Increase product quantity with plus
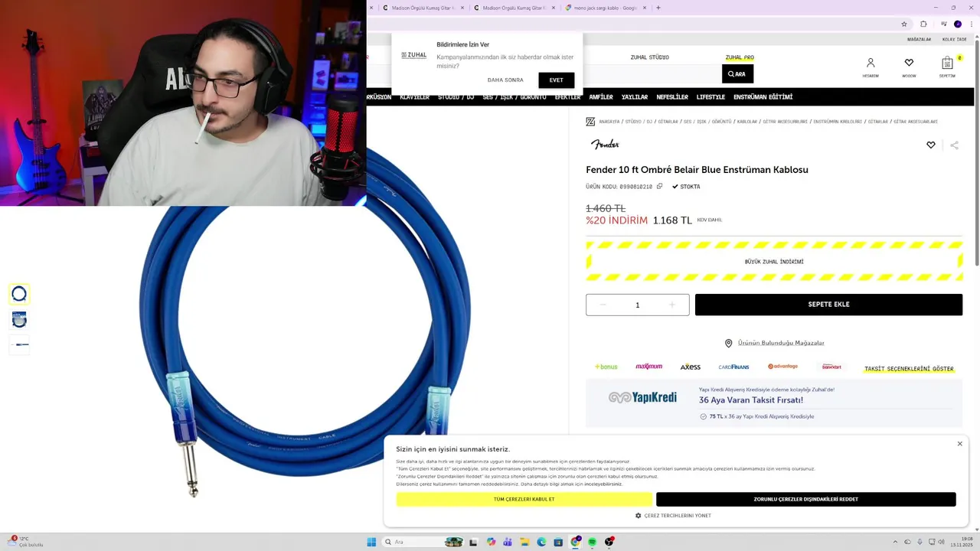 (x=672, y=305)
